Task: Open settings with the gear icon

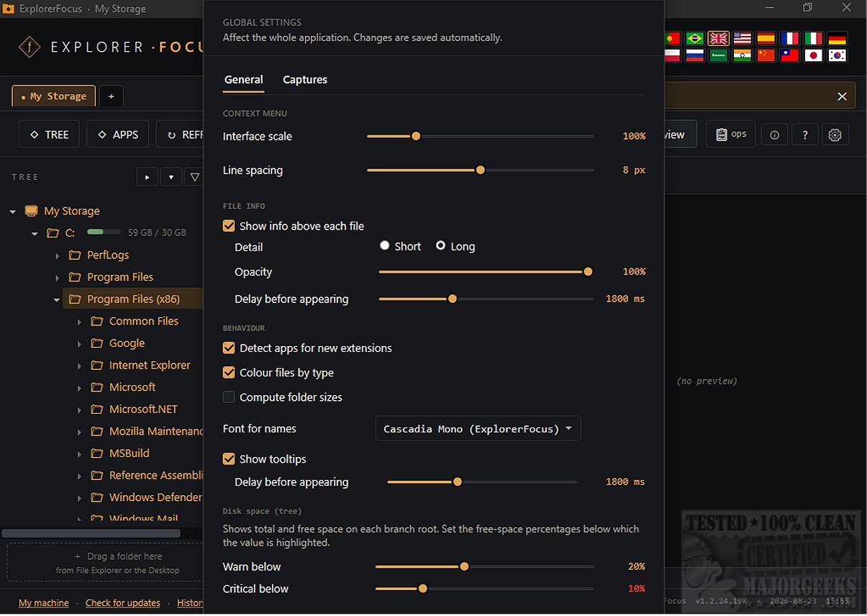Action: tap(835, 135)
